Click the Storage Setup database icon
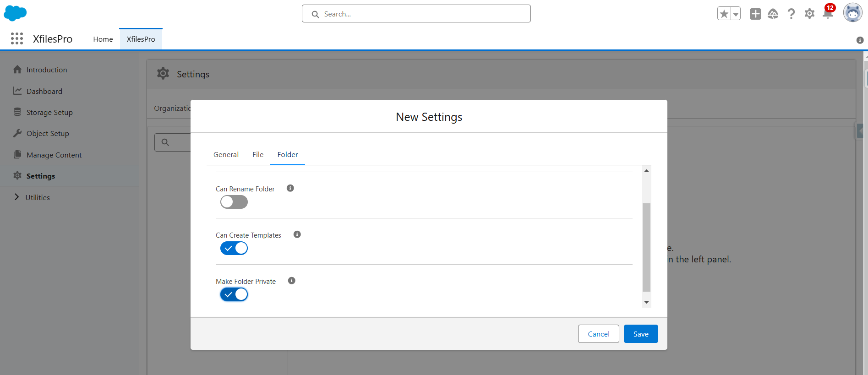 click(x=17, y=112)
